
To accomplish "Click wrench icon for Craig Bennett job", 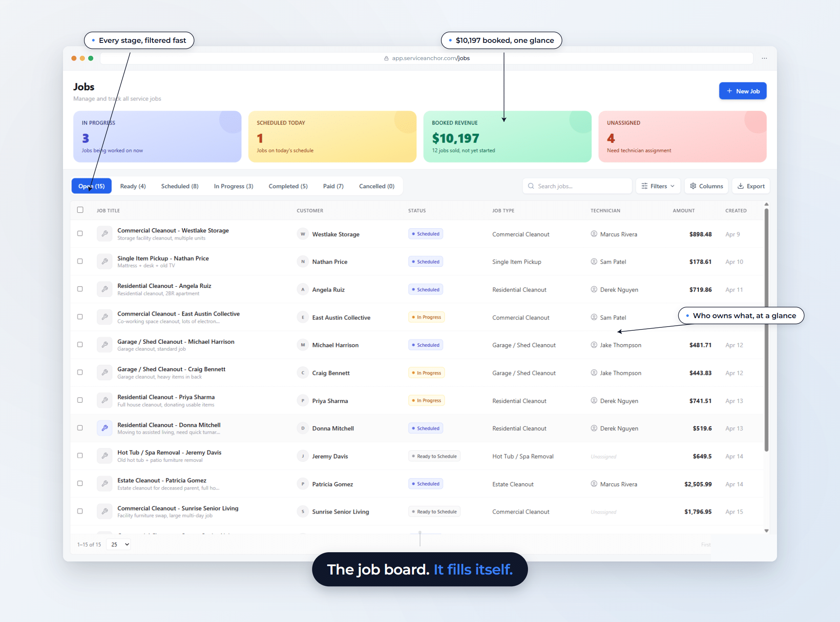I will (105, 372).
